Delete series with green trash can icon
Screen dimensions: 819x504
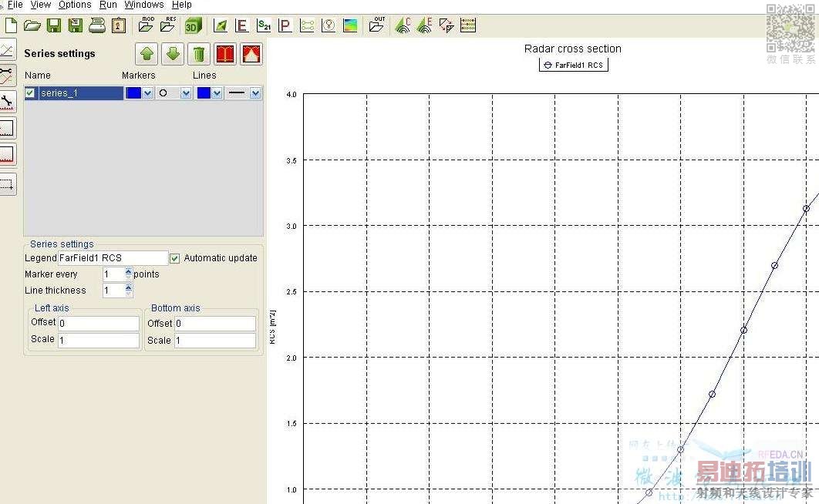[x=199, y=54]
